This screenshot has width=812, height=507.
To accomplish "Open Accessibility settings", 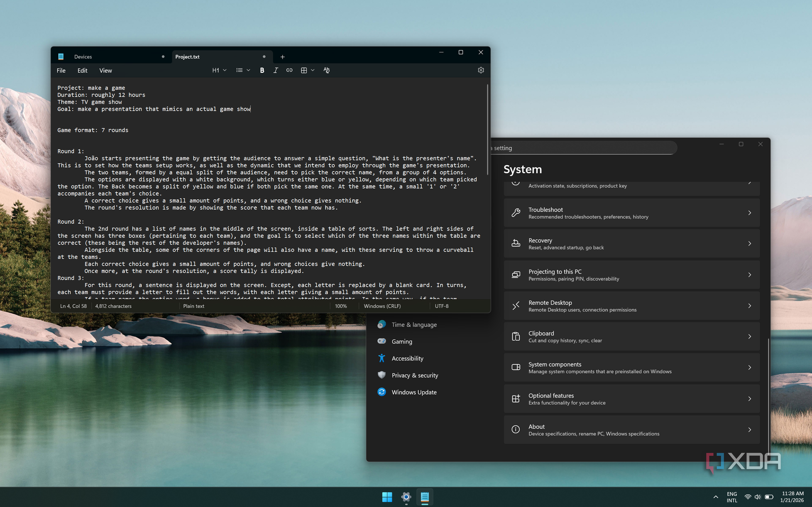I will point(407,358).
